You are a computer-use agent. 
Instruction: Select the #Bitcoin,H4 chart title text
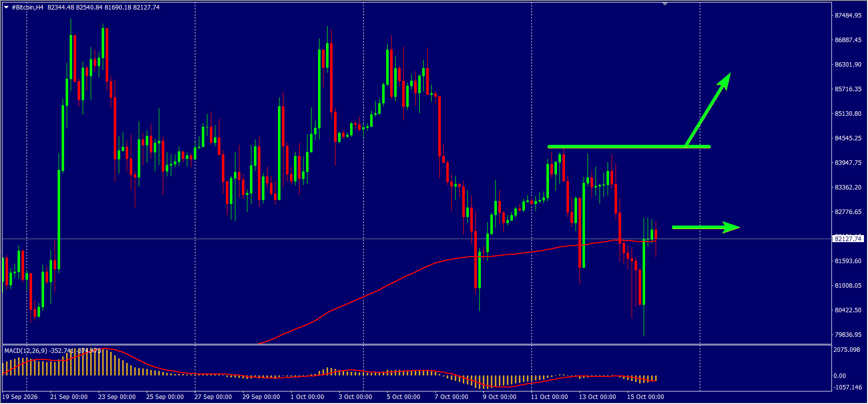tap(28, 8)
